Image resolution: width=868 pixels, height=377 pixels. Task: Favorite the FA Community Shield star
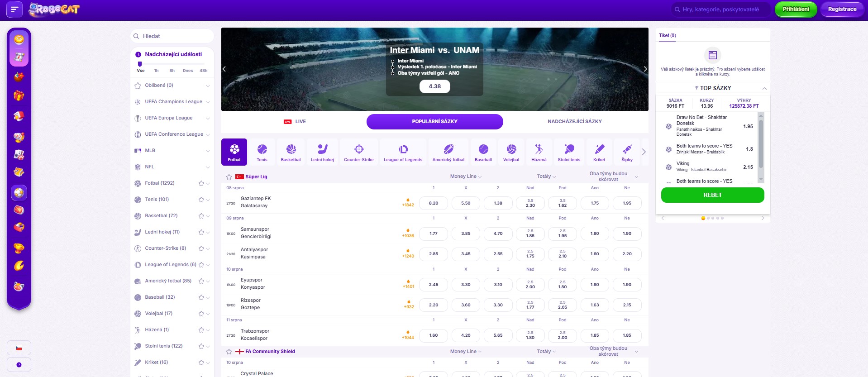(x=229, y=352)
